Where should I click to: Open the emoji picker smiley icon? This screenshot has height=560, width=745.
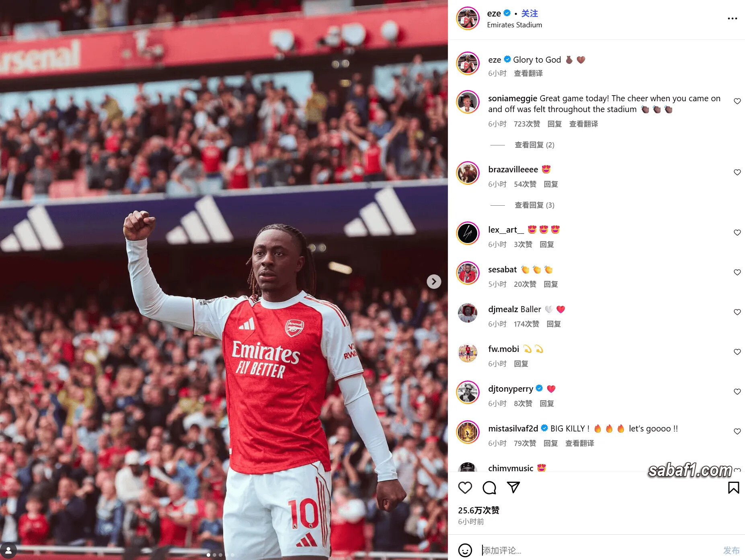465,550
